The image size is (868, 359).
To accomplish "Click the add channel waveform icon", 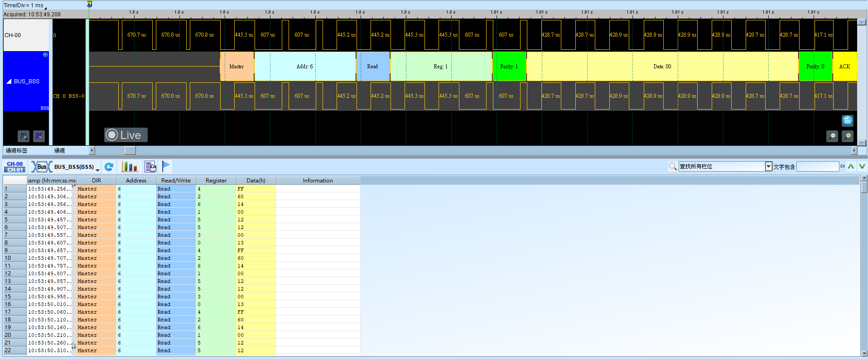I will pos(24,136).
